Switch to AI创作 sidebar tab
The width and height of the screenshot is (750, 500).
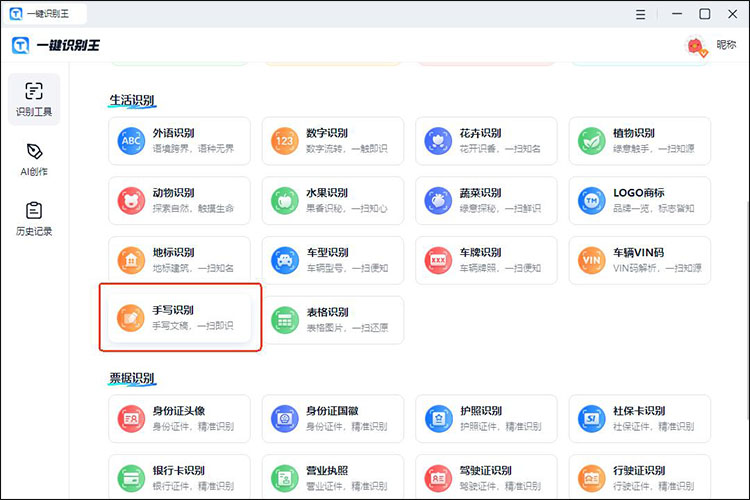[x=34, y=160]
